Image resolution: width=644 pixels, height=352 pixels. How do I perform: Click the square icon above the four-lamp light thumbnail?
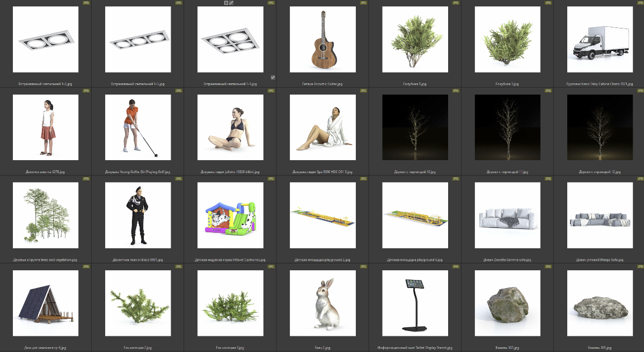tap(226, 3)
